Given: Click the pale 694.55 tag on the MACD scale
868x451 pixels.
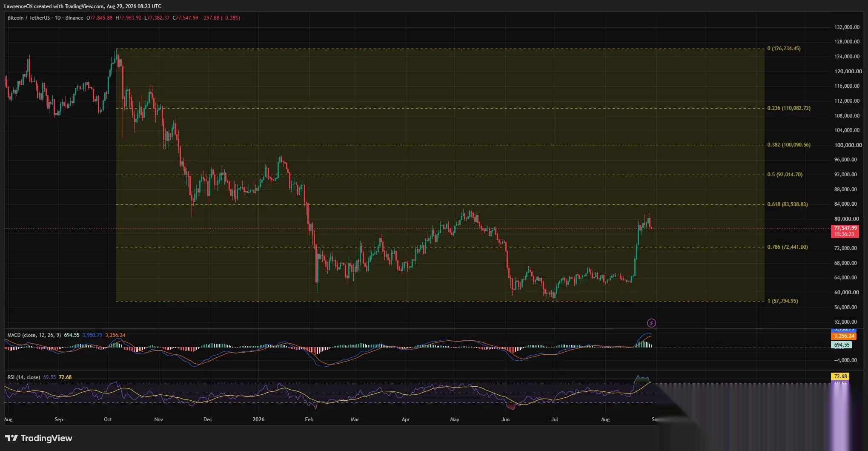Looking at the screenshot, I should [x=841, y=345].
